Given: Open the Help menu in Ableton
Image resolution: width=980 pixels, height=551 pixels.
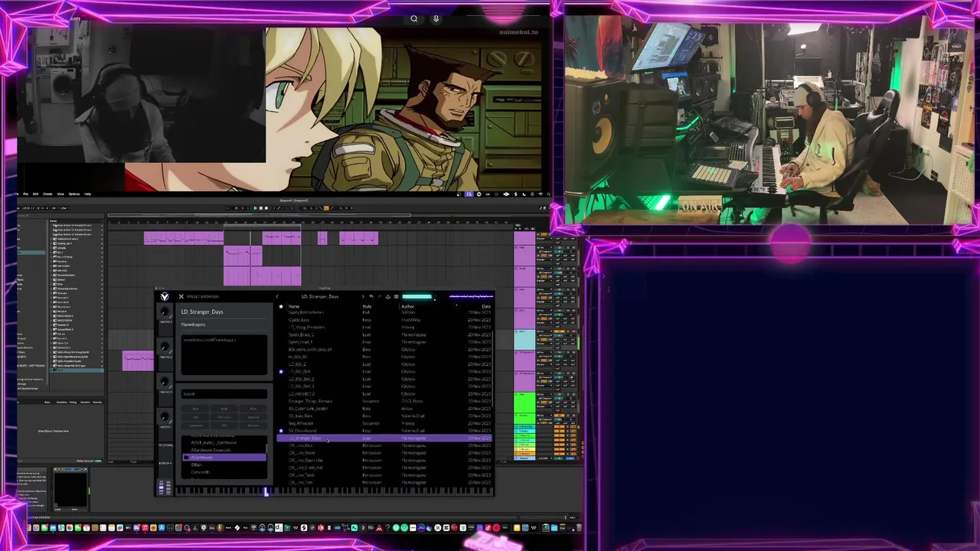Looking at the screenshot, I should tap(87, 194).
